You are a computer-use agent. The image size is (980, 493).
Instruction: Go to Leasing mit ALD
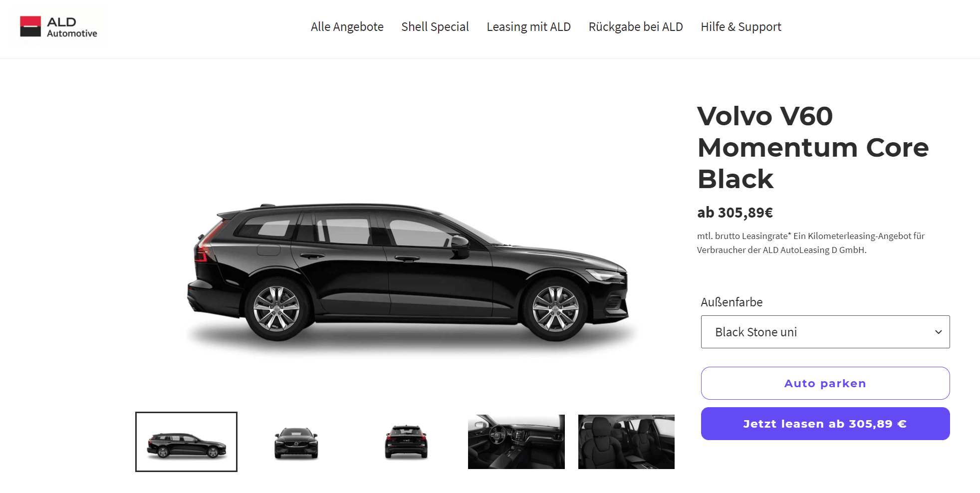tap(528, 27)
